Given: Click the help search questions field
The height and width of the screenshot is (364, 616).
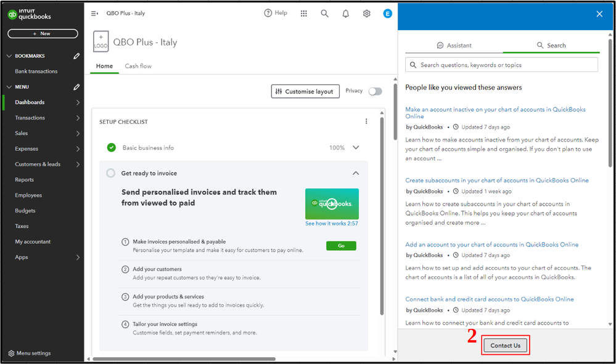Looking at the screenshot, I should click(x=502, y=65).
